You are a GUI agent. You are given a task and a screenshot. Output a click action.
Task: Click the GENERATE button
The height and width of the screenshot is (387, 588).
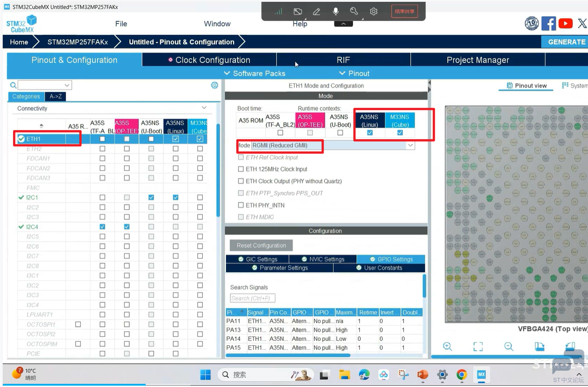click(x=565, y=42)
